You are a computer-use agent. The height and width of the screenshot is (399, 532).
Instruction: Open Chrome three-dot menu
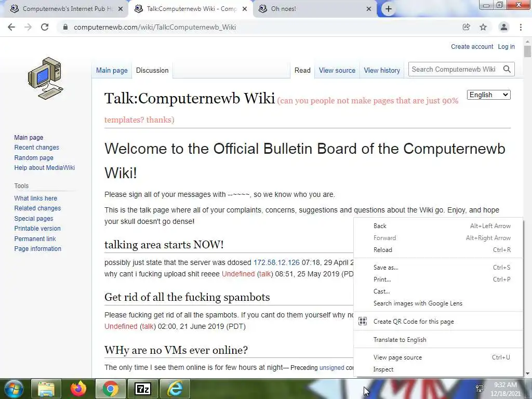[x=521, y=27]
